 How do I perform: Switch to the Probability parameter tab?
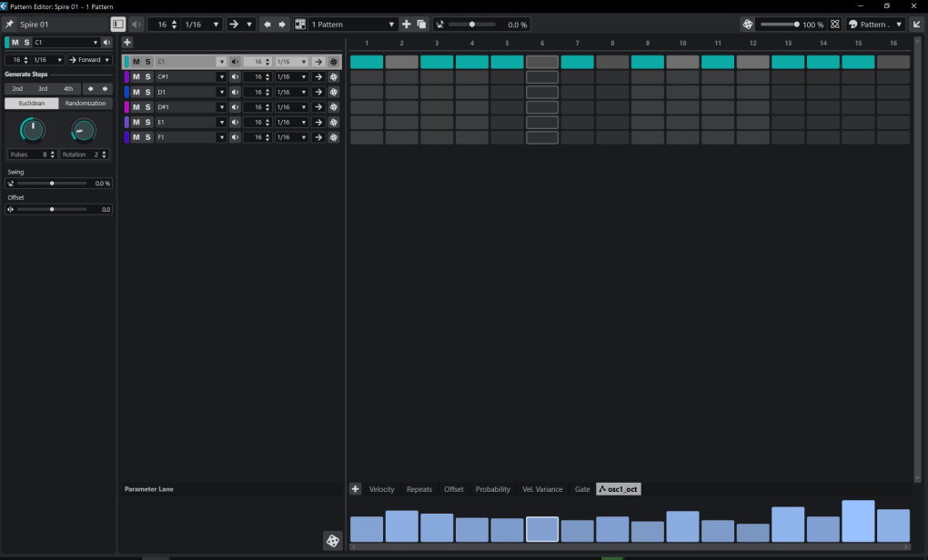492,489
